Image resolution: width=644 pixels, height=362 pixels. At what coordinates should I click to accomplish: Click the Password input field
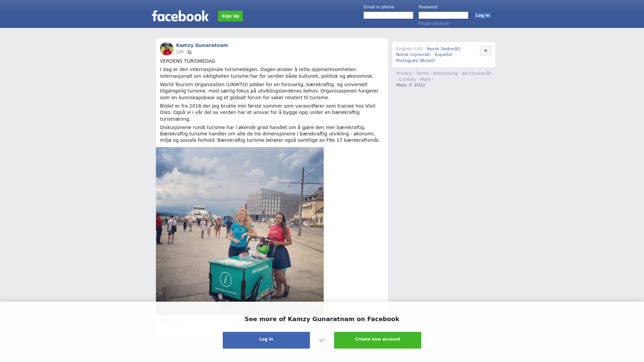coord(443,15)
